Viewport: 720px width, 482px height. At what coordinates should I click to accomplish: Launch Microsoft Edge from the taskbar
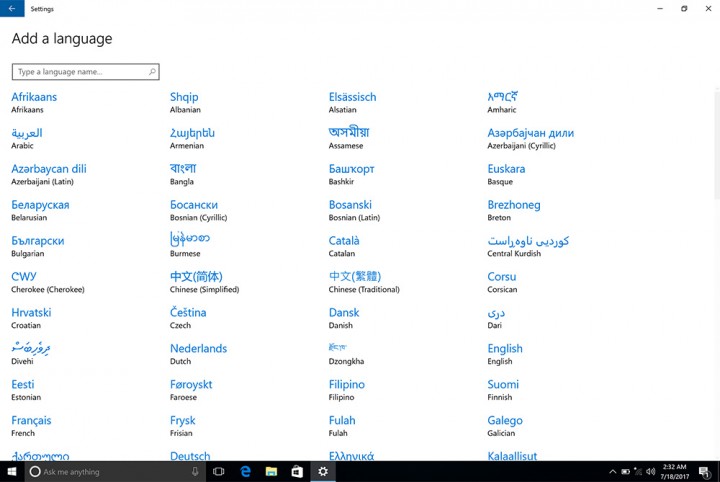[x=246, y=471]
